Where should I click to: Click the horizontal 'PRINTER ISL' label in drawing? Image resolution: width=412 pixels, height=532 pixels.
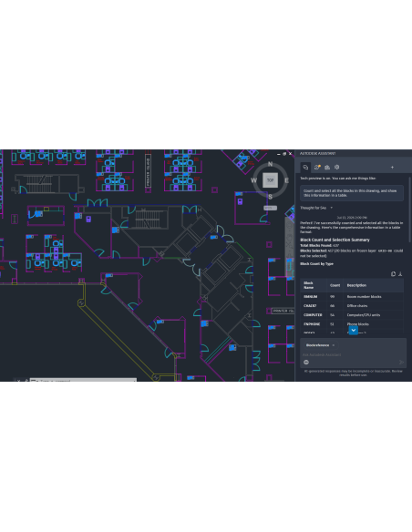tap(283, 311)
